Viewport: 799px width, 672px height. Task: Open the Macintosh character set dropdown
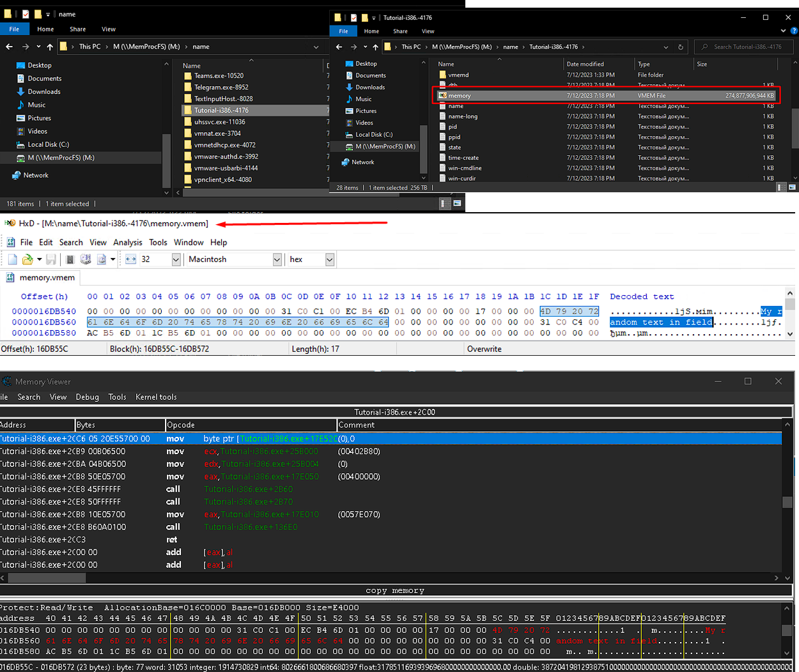(277, 259)
